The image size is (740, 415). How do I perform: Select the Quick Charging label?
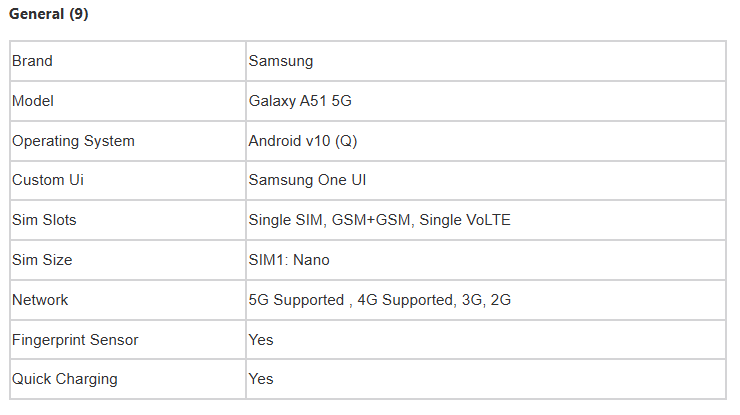tap(65, 379)
